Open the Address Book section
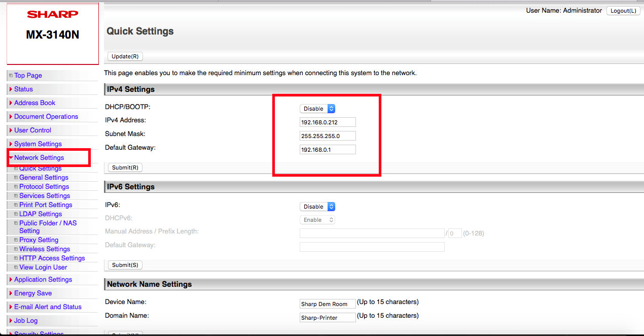The height and width of the screenshot is (336, 644). pyautogui.click(x=33, y=103)
